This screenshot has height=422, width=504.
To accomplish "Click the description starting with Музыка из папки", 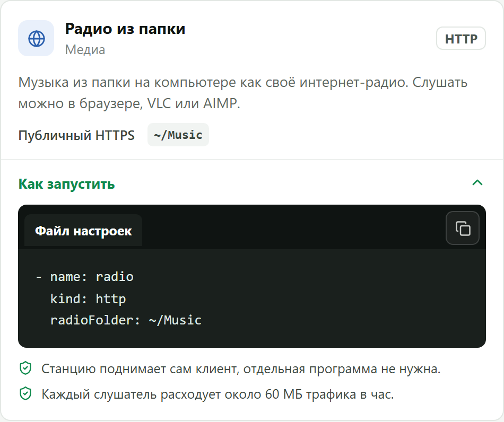I will (x=242, y=93).
